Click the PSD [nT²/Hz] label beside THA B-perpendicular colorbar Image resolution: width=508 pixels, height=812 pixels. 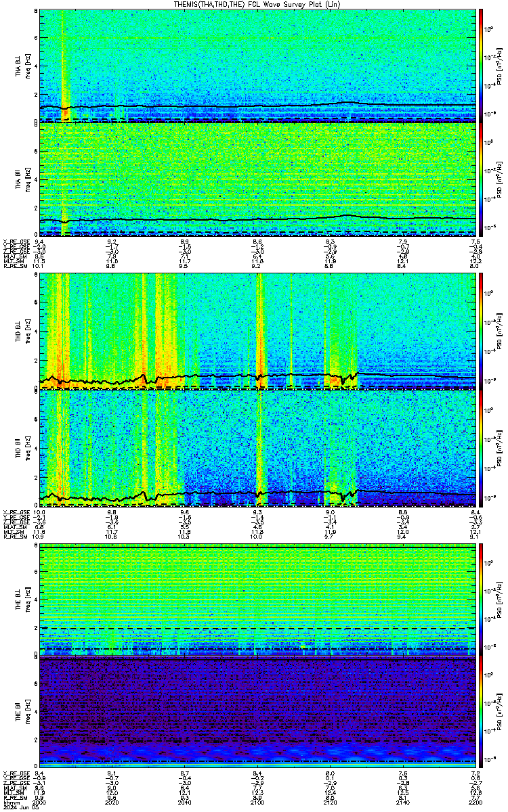tap(500, 65)
